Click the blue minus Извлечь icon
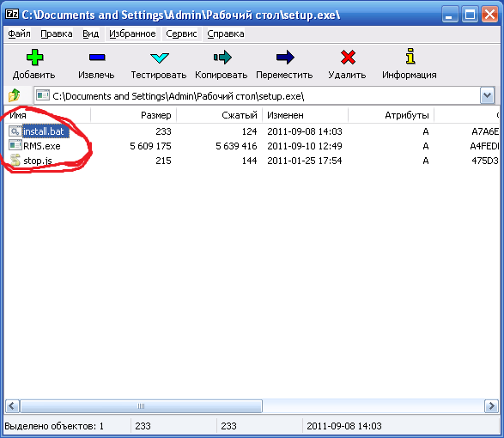Viewport: 504px width, 438px height. 97,58
